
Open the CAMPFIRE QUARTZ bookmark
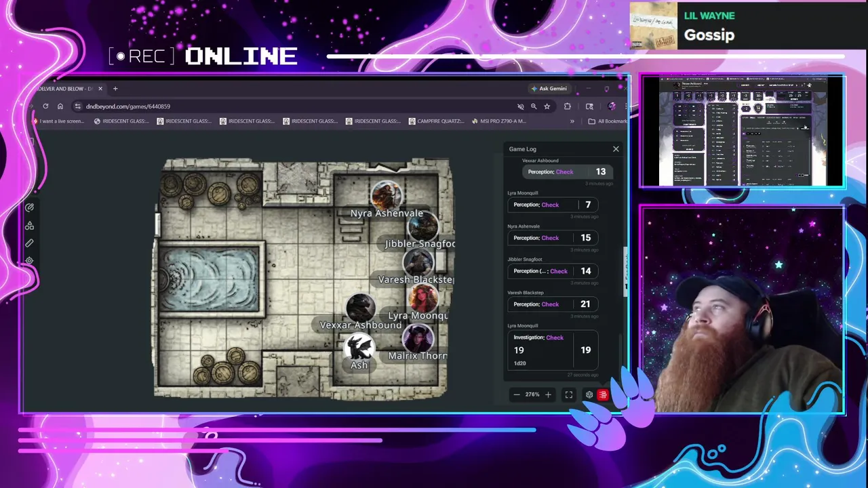click(437, 121)
